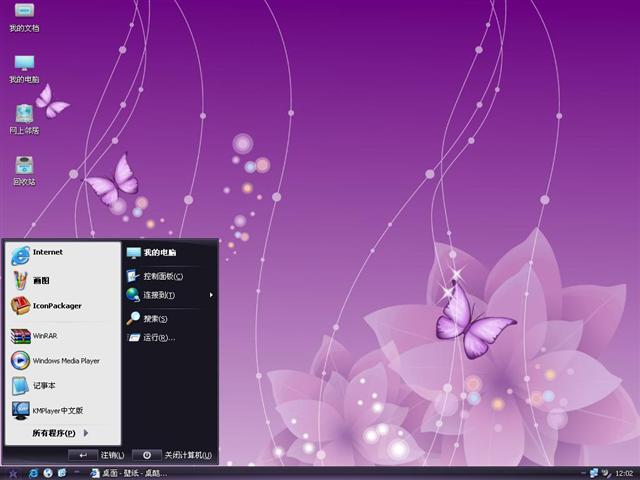This screenshot has height=480, width=640.
Task: Launch KMPlayer中文版
Action: (55, 410)
